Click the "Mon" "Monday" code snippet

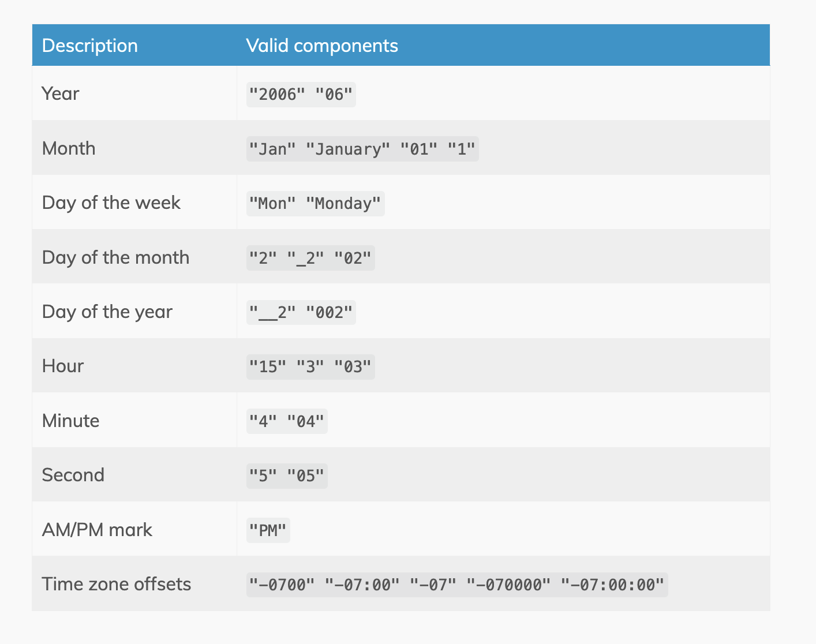315,204
